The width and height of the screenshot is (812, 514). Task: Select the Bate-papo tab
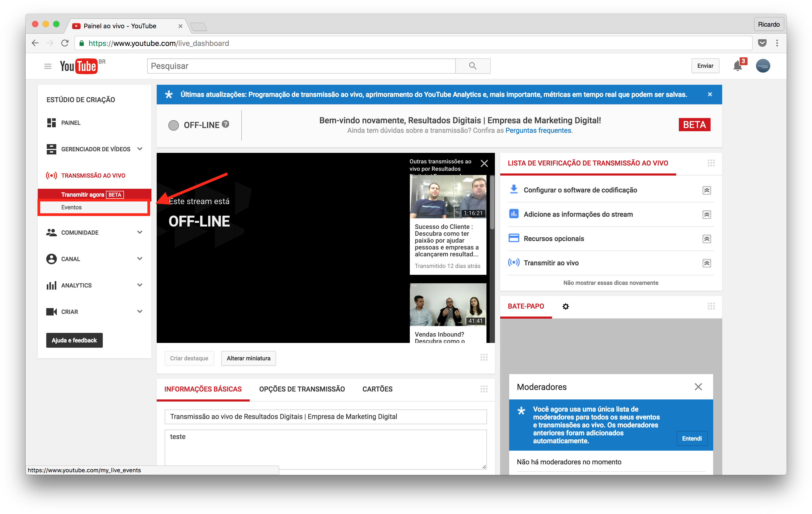click(x=526, y=306)
